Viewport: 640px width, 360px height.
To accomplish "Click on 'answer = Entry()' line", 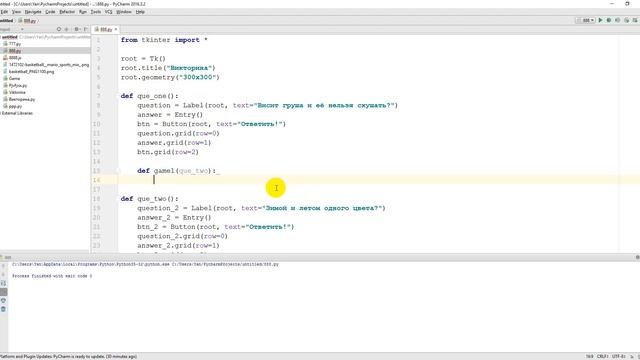I will pyautogui.click(x=170, y=115).
